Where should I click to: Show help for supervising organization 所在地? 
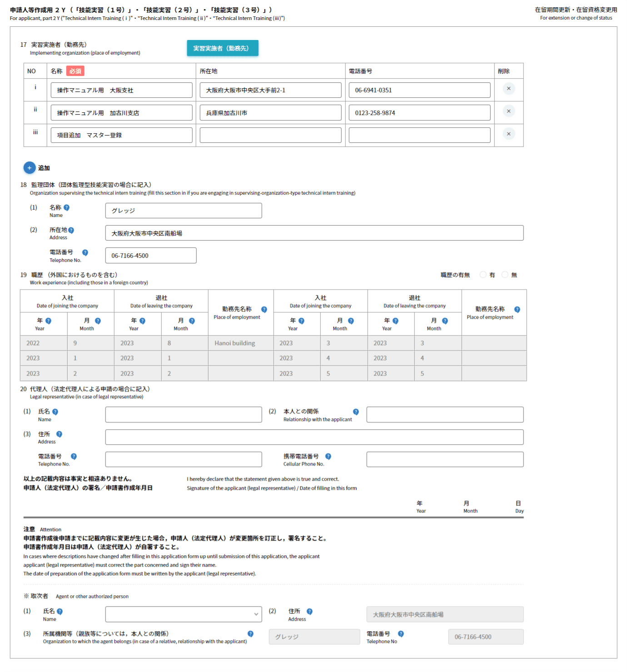[x=71, y=231]
